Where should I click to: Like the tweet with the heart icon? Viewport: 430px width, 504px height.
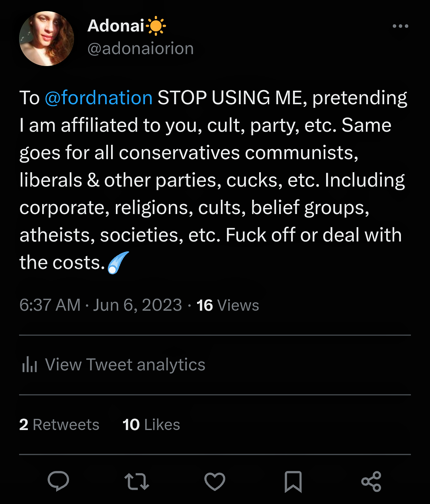215,481
